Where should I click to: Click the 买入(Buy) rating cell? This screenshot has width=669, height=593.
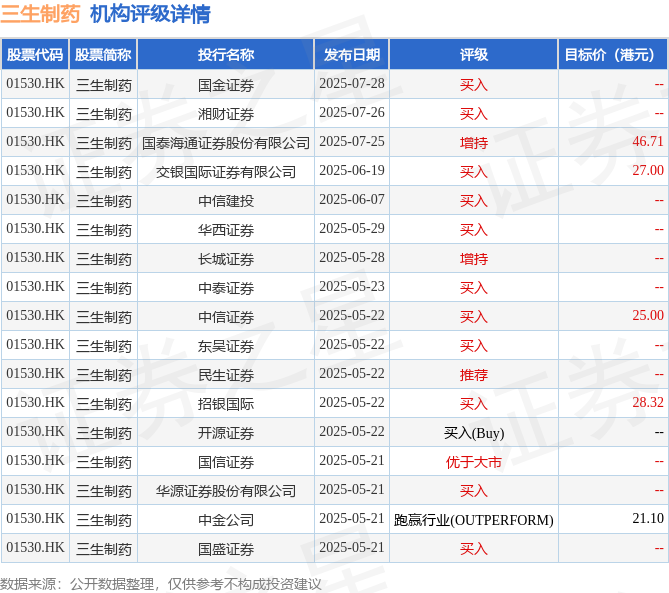coord(474,433)
